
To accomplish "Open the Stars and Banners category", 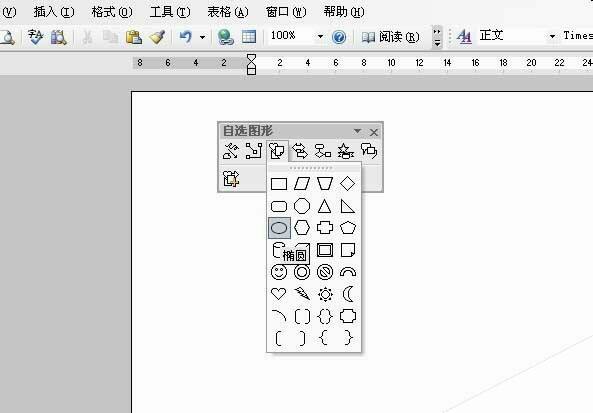I will click(x=346, y=151).
